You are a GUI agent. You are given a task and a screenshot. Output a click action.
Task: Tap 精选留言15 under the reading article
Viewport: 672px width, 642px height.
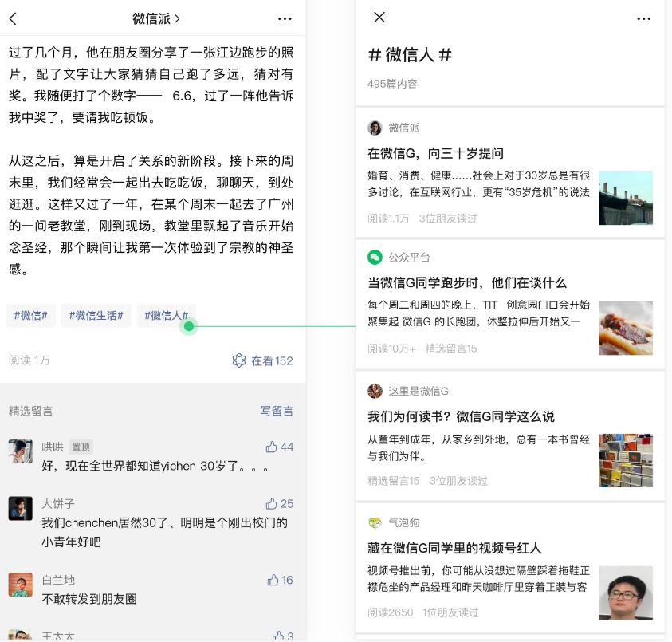(394, 481)
